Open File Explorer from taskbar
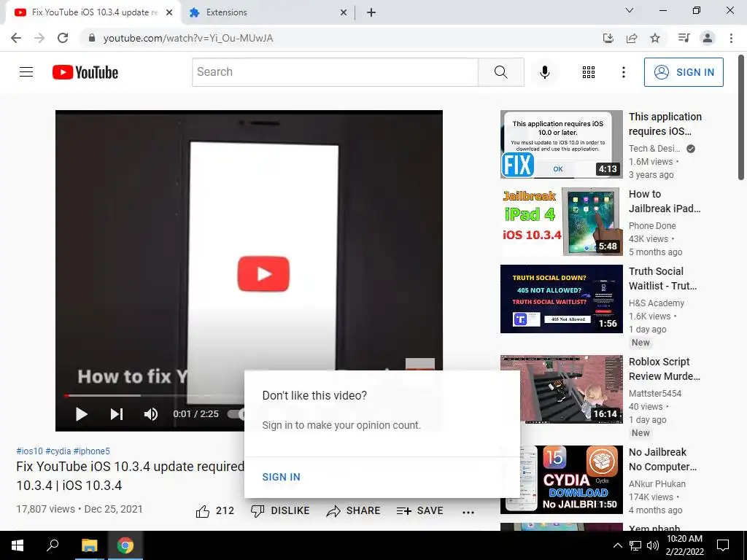This screenshot has width=747, height=560. tap(89, 545)
